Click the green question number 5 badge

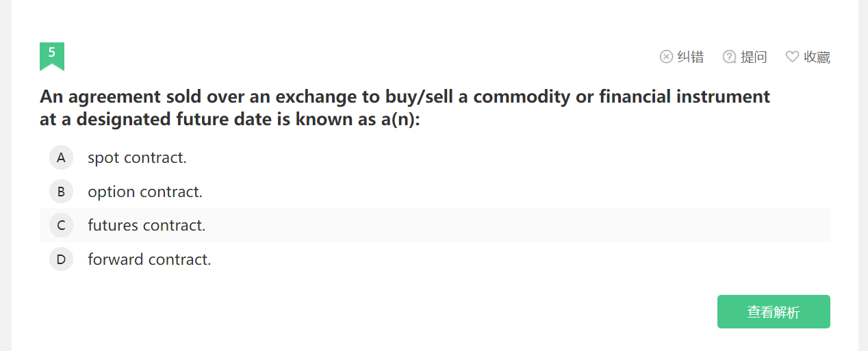click(52, 55)
